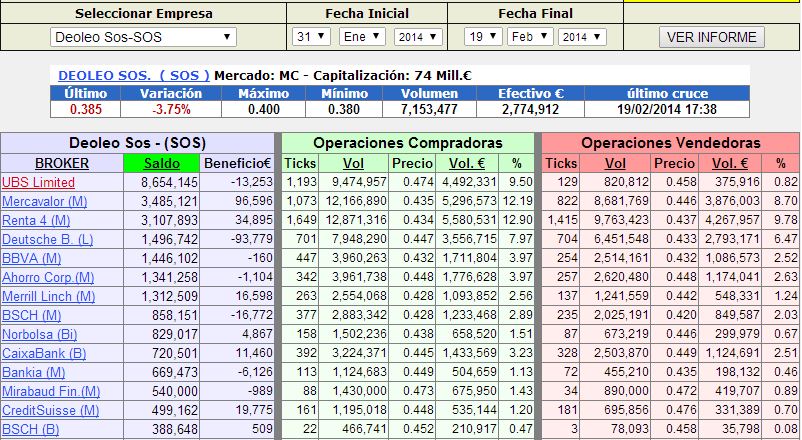Sort sell operations by Vol header
The height and width of the screenshot is (440, 802).
[x=615, y=164]
